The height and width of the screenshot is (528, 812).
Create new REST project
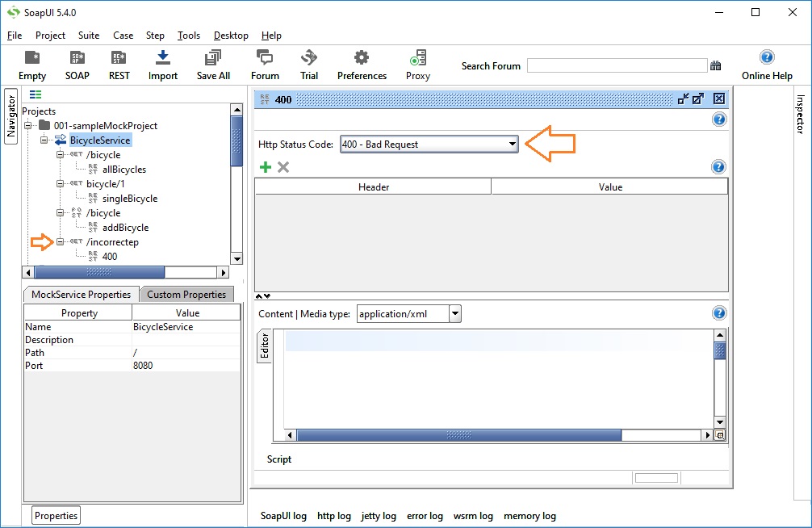[x=119, y=65]
